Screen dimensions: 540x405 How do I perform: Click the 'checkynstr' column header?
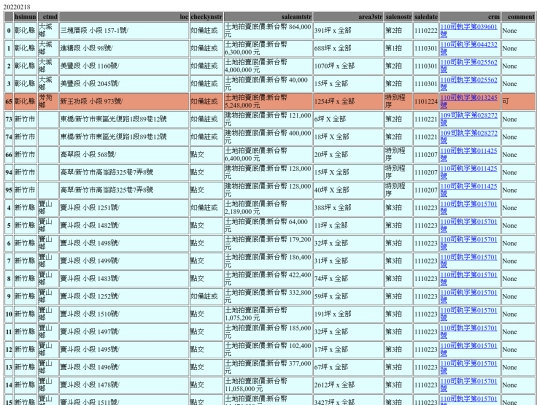click(x=206, y=17)
